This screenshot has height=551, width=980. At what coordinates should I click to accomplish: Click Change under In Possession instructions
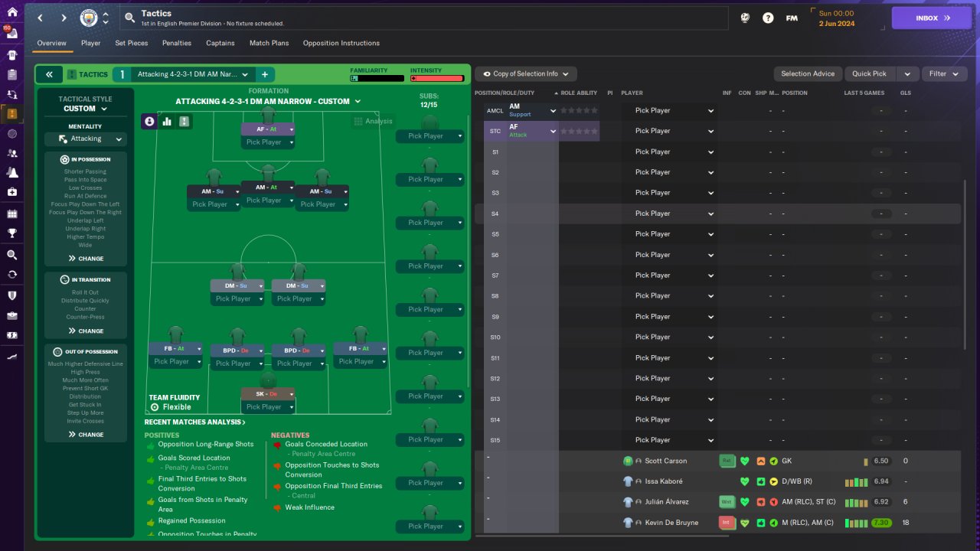click(x=86, y=259)
